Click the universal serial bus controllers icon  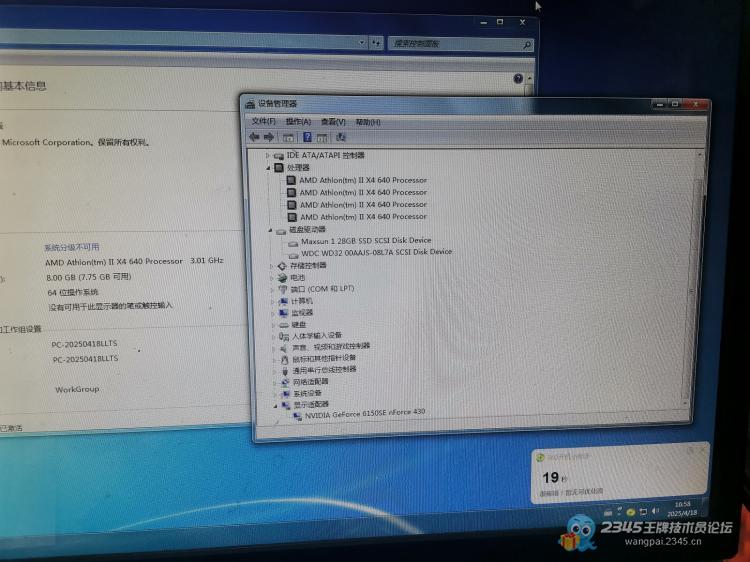285,371
